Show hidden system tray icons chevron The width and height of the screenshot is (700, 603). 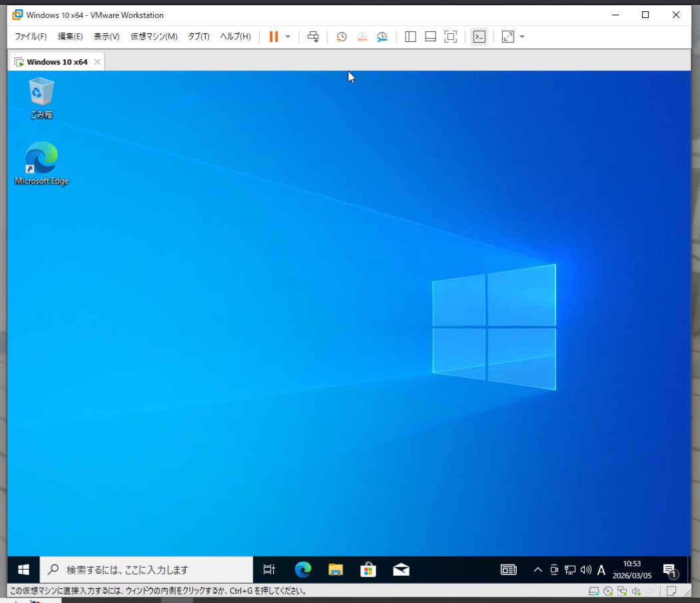538,570
